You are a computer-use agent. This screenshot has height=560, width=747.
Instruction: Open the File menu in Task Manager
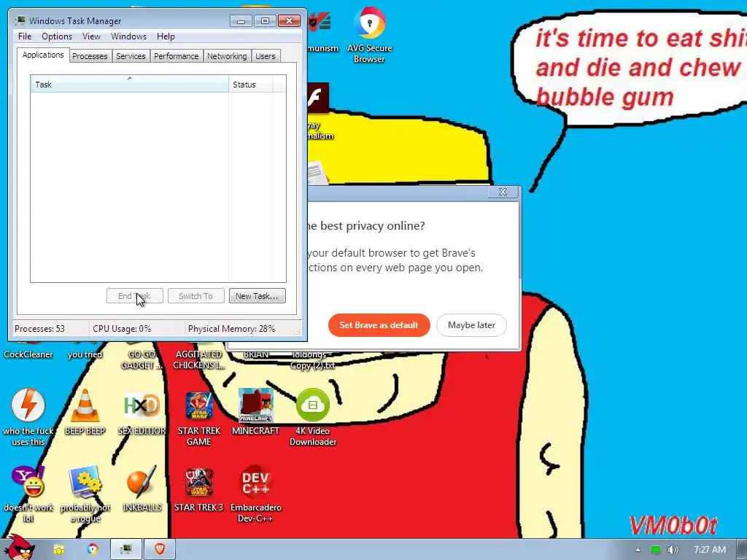(25, 36)
